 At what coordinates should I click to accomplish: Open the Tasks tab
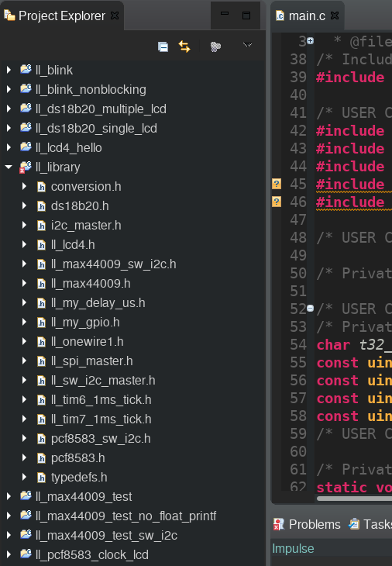370,524
